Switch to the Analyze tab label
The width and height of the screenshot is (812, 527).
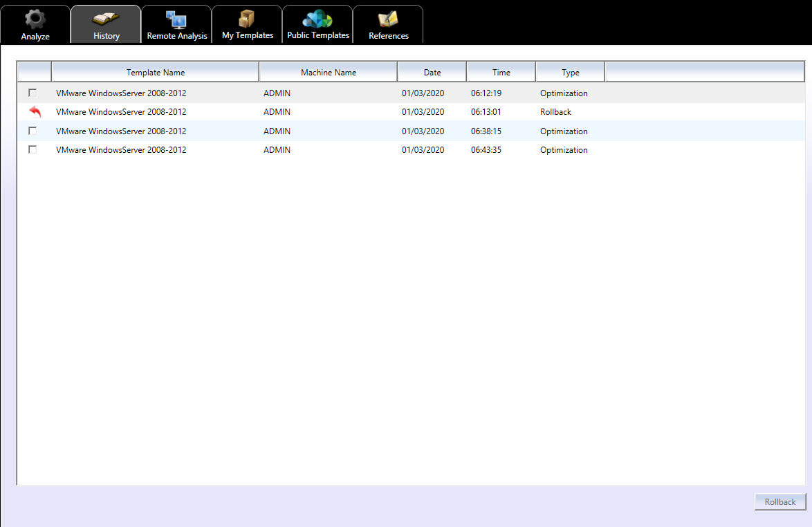tap(35, 36)
